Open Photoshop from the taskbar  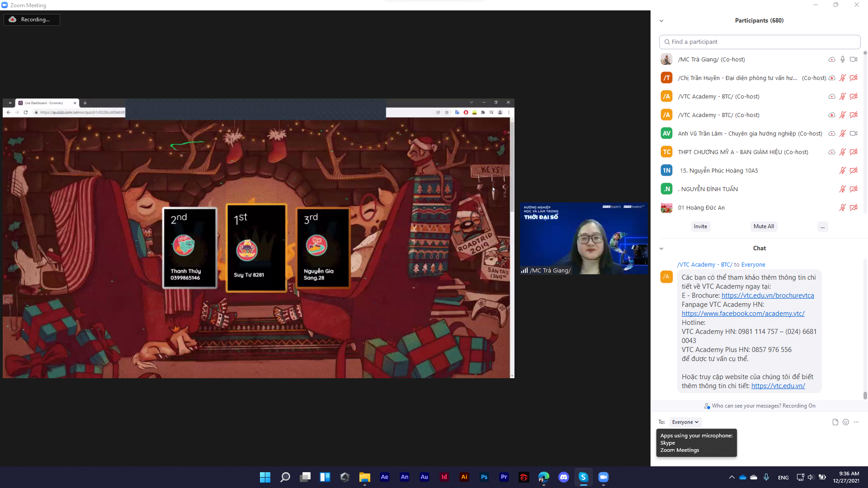[484, 477]
